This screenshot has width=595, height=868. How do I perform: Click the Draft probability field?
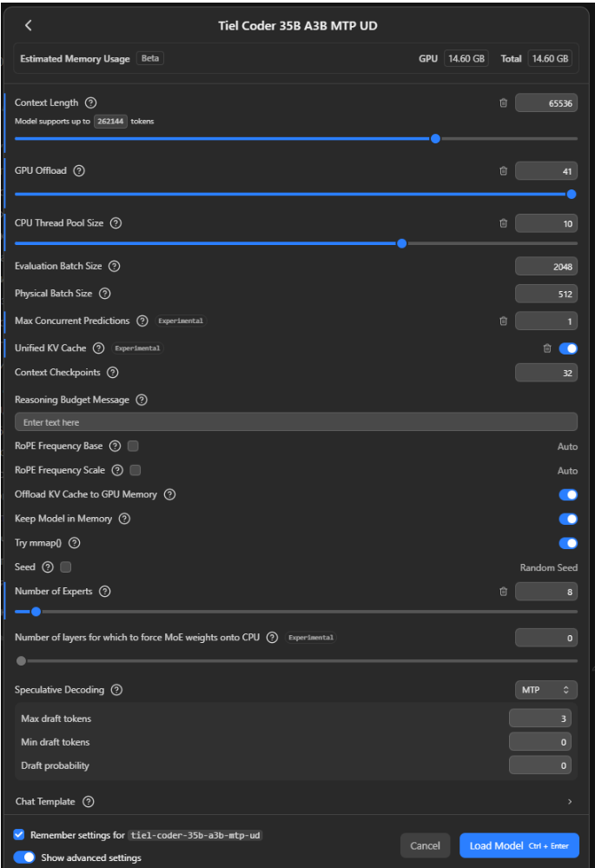point(539,765)
